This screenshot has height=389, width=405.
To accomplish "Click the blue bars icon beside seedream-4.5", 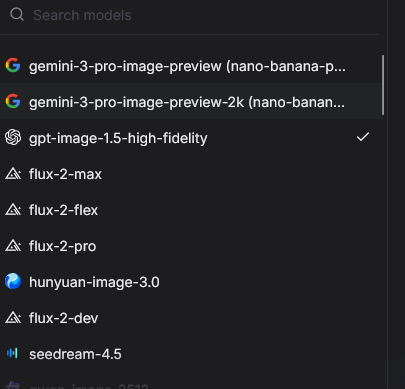I will (x=12, y=353).
